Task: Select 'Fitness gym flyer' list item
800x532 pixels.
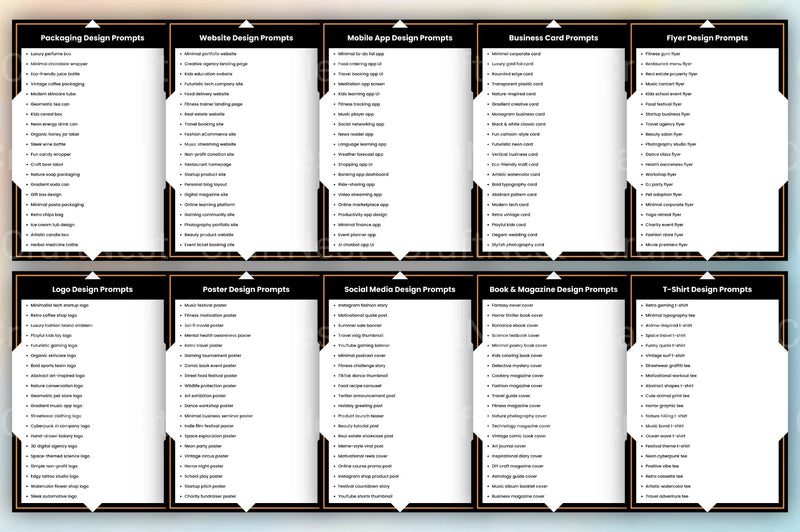Action: tap(663, 54)
